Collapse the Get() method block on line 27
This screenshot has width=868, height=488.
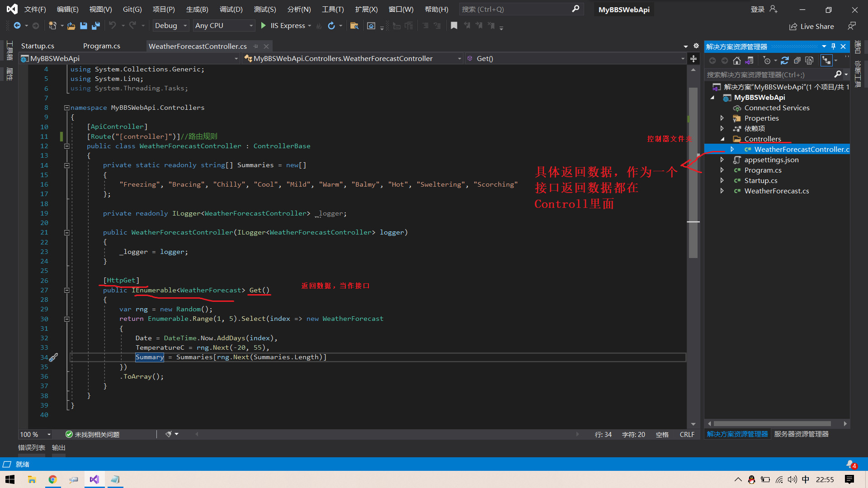[66, 290]
